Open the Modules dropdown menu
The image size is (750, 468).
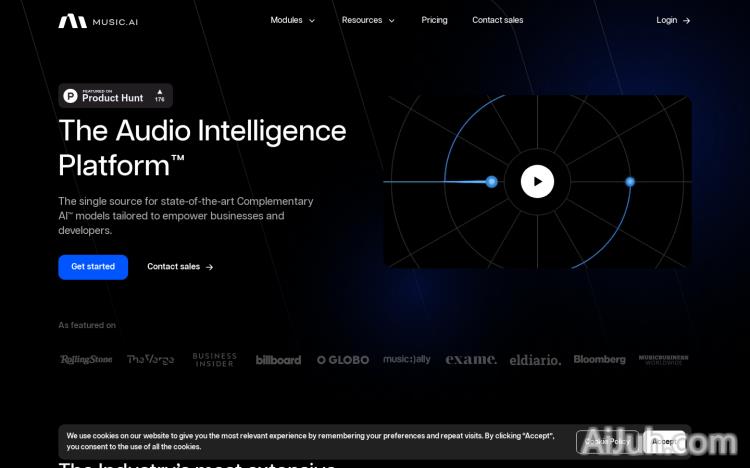[x=292, y=20]
